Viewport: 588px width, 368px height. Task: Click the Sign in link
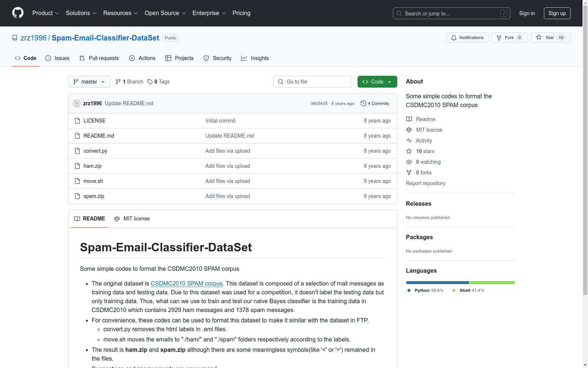[527, 13]
